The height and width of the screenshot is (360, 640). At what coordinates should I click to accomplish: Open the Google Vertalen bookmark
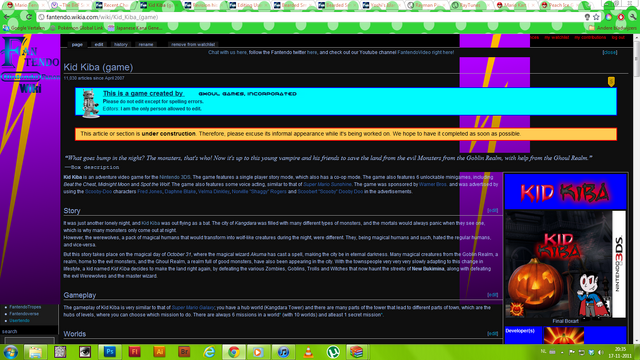pos(24,28)
